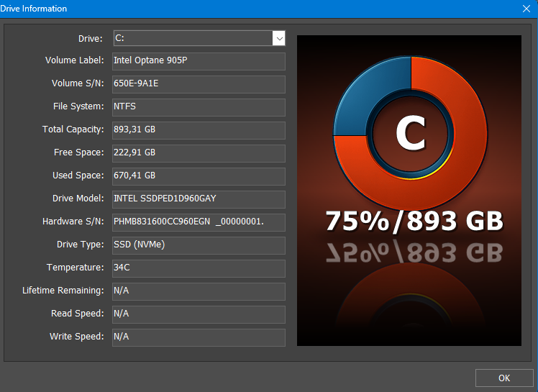The width and height of the screenshot is (538, 392).
Task: Click the Used Space value 670,41 GB
Action: 199,176
